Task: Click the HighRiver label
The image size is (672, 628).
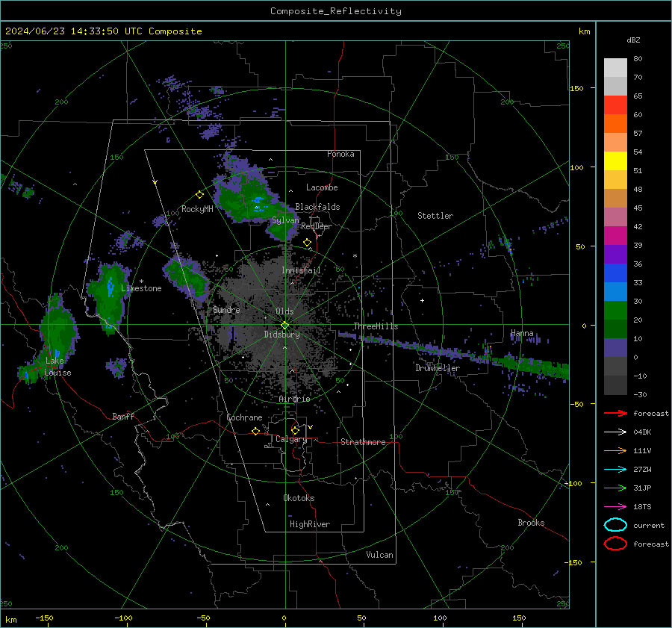Action: pyautogui.click(x=310, y=524)
